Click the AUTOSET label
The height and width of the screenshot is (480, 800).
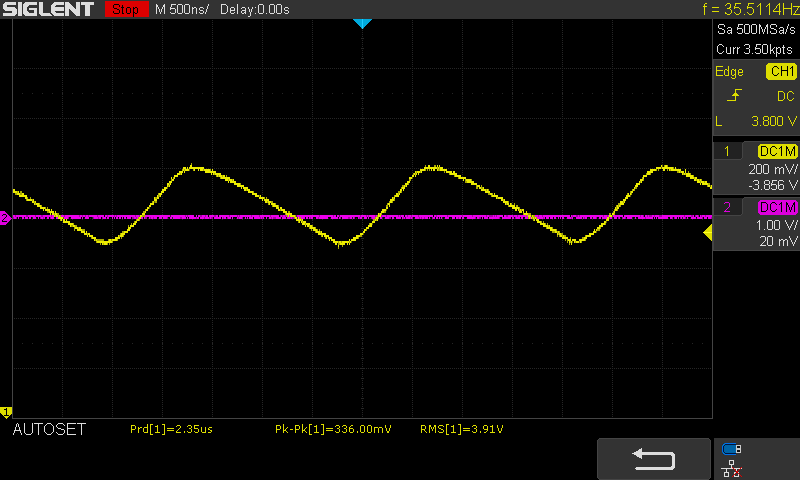click(x=49, y=430)
